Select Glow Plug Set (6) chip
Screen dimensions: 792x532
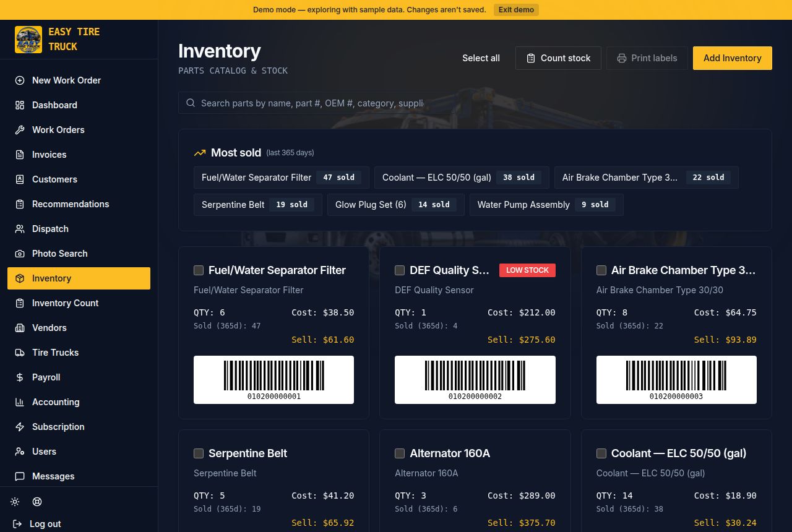tap(396, 205)
